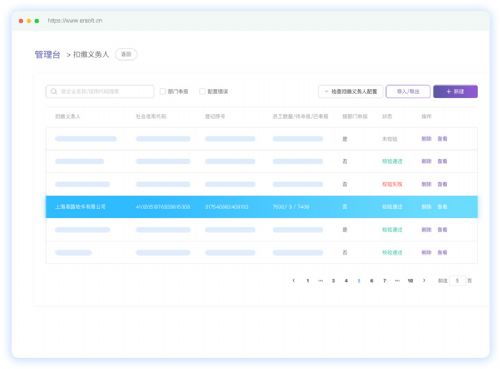Click 查看 in the row with red failed status
Viewport: 500px width, 369px height.
pos(442,184)
